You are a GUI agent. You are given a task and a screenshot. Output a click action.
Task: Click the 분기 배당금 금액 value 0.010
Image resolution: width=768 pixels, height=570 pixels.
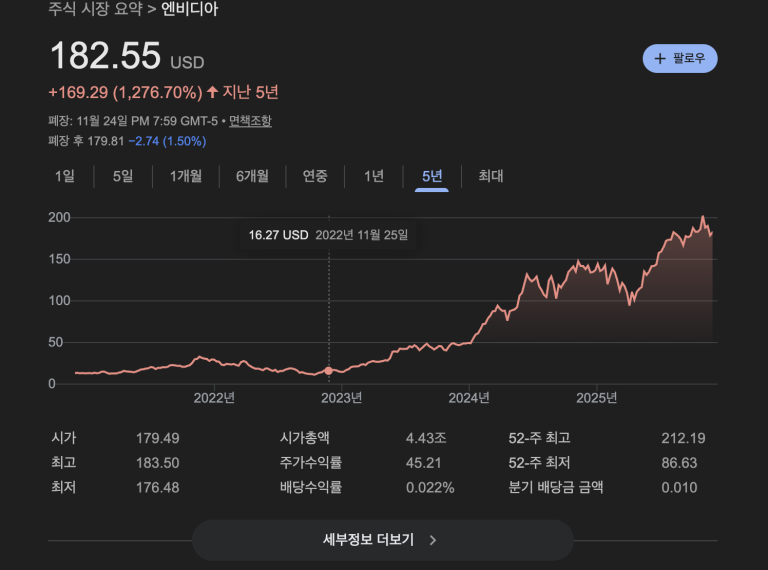pyautogui.click(x=679, y=488)
